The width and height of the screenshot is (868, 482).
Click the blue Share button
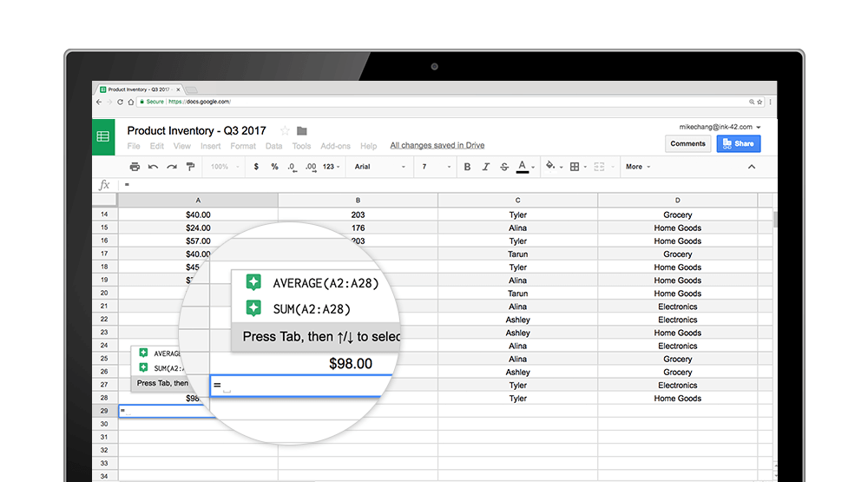coord(739,143)
